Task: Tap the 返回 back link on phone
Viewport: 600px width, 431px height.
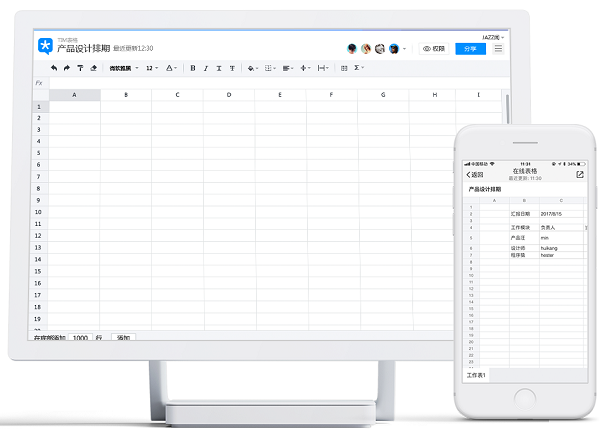Action: point(475,174)
